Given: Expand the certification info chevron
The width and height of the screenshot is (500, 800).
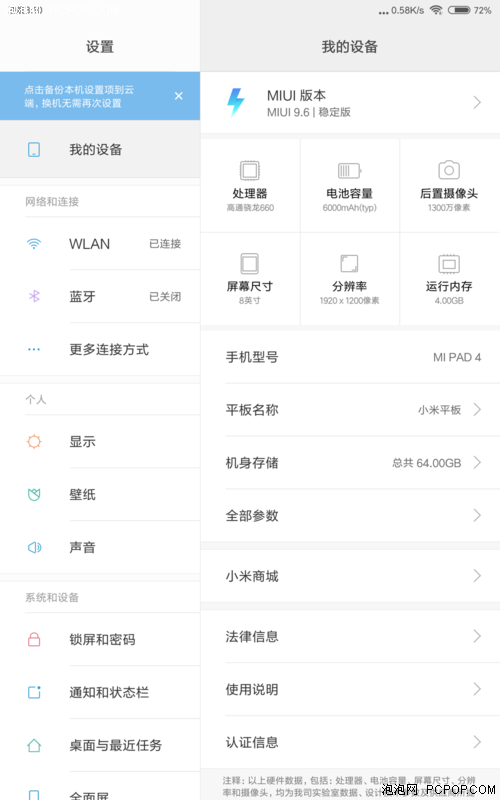Looking at the screenshot, I should pos(477,742).
